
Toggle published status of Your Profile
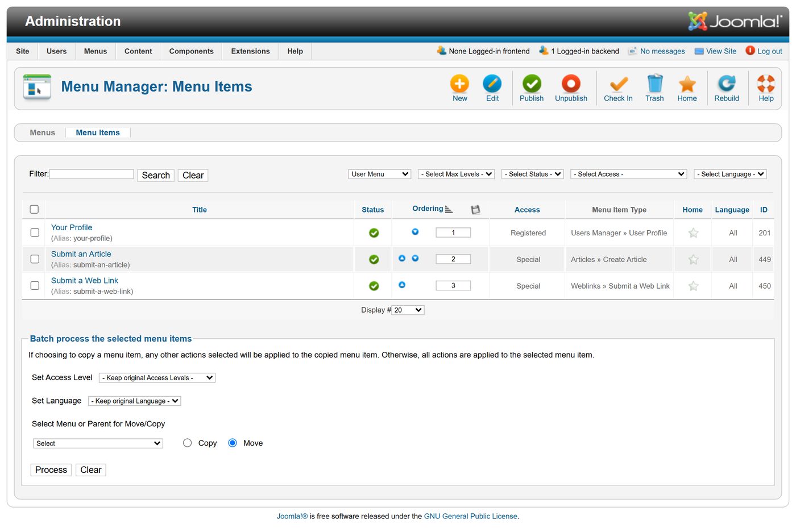[x=374, y=233]
